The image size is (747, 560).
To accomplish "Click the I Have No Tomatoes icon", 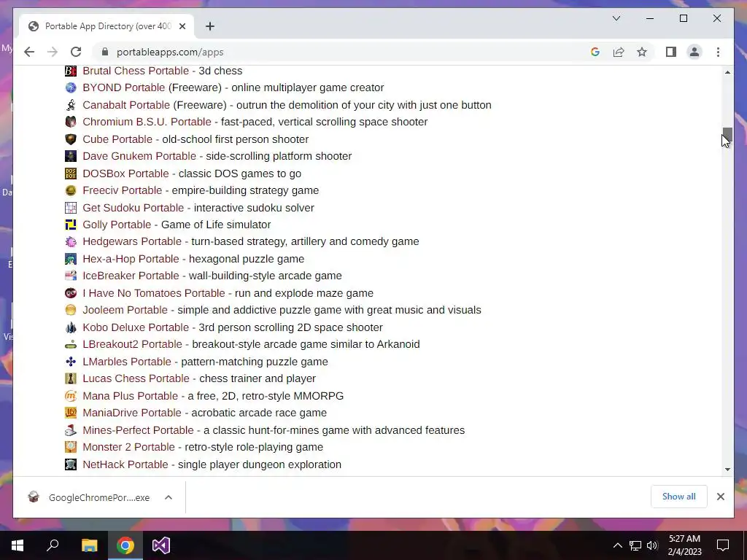I will (71, 293).
